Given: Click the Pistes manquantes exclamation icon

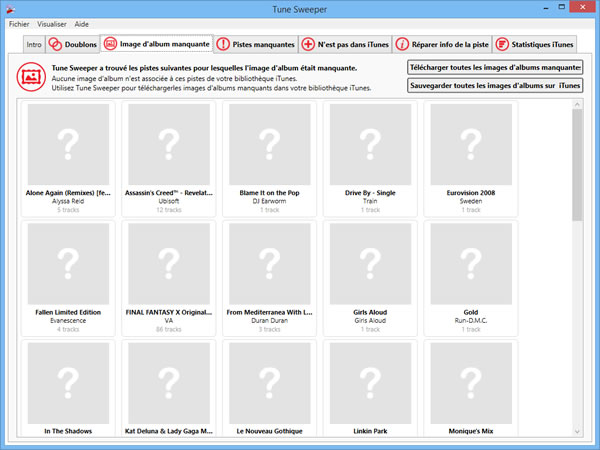Looking at the screenshot, I should pos(223,44).
